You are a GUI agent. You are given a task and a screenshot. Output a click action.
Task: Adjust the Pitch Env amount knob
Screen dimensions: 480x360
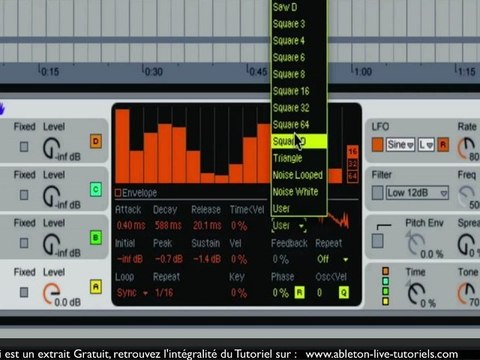415,244
